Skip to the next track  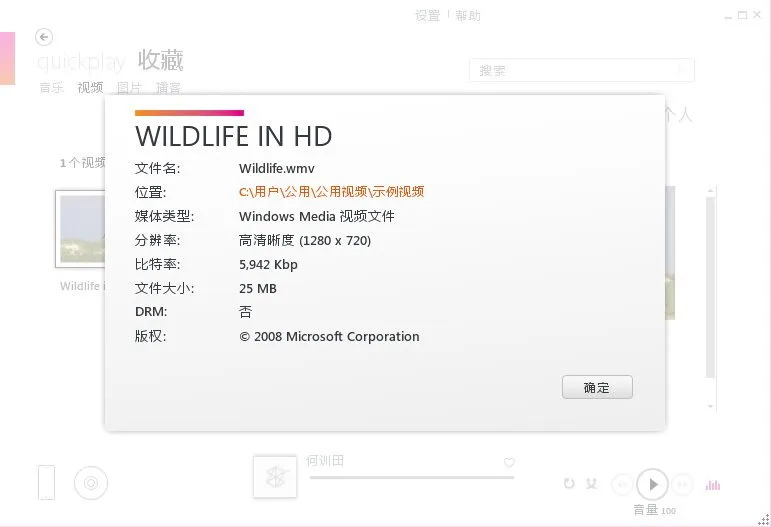click(x=682, y=485)
